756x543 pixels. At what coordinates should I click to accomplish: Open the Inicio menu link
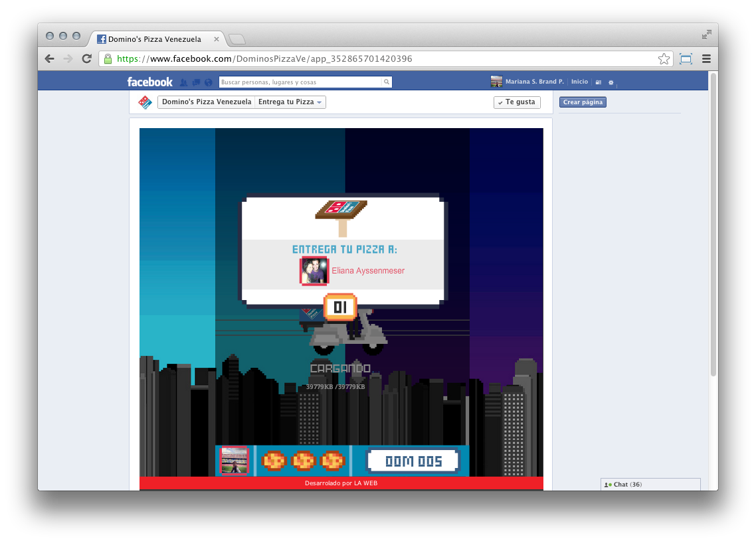point(579,82)
